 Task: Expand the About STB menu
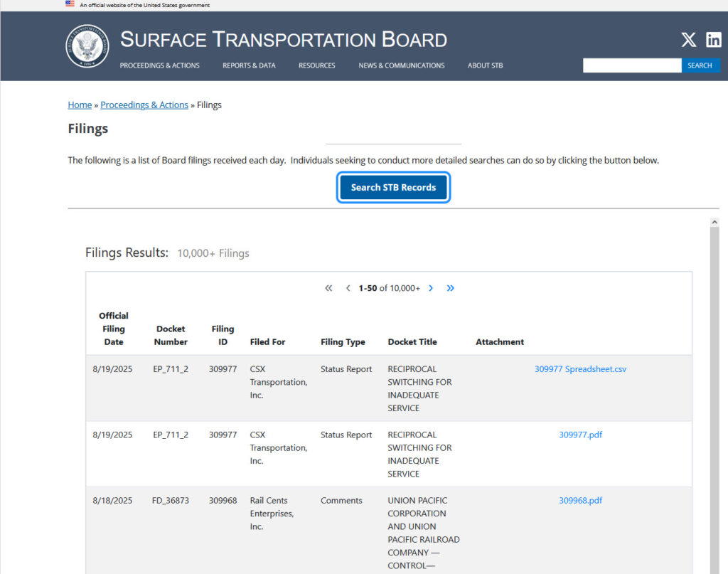(x=485, y=65)
